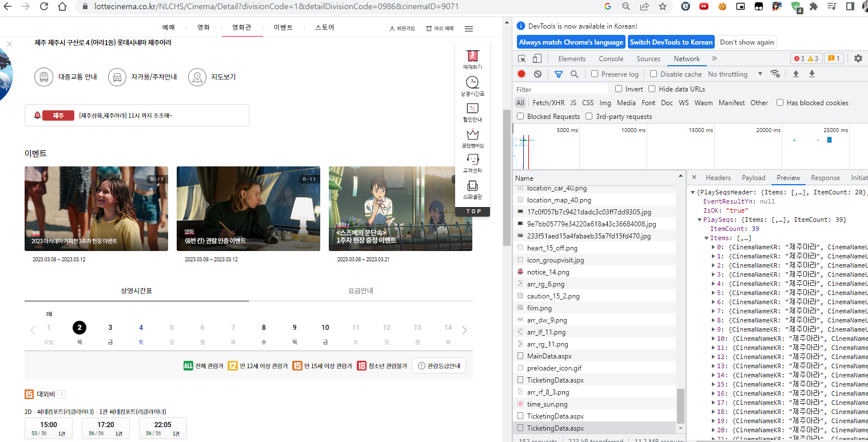Go to the browser home icon
868x442 pixels.
tap(62, 7)
